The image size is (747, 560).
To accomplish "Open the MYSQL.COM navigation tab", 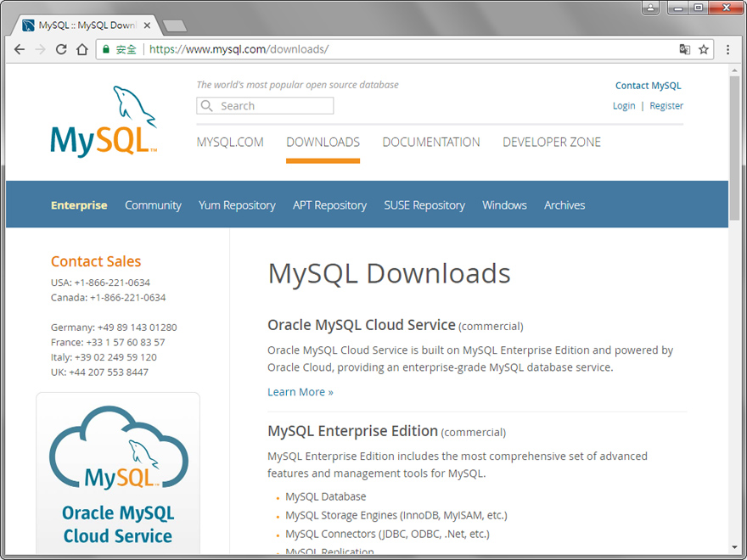I will tap(230, 142).
